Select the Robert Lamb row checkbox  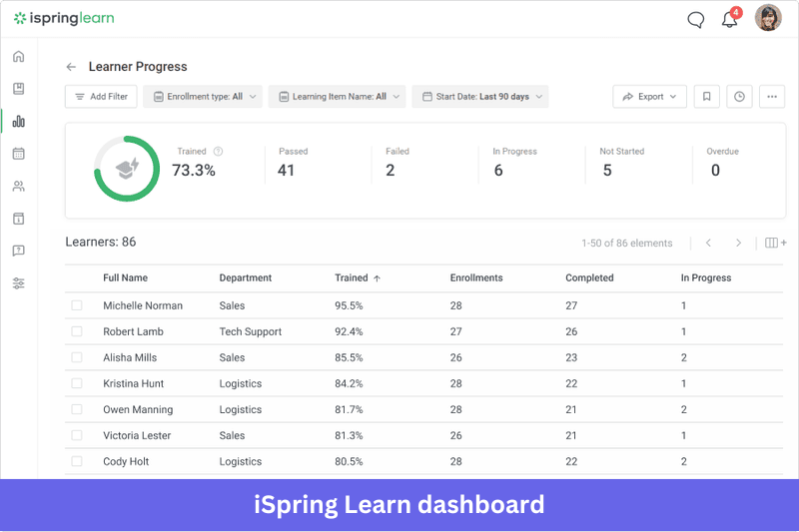[77, 331]
